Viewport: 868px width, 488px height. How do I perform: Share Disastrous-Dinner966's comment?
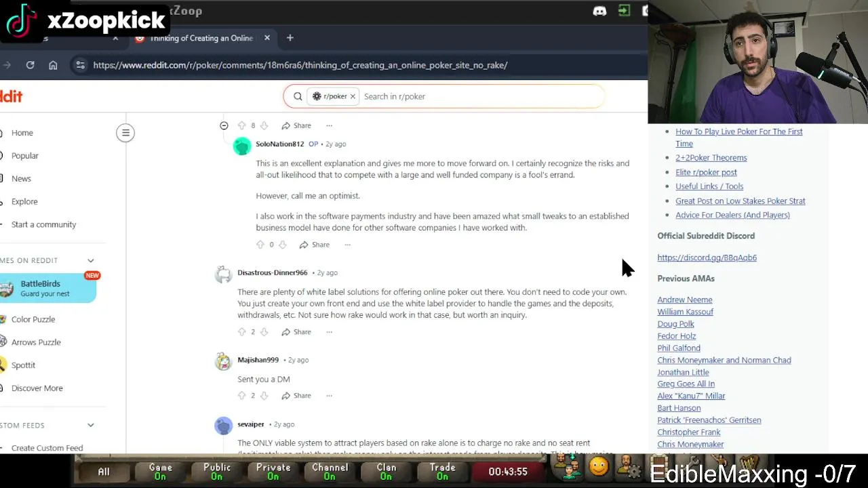click(x=296, y=332)
